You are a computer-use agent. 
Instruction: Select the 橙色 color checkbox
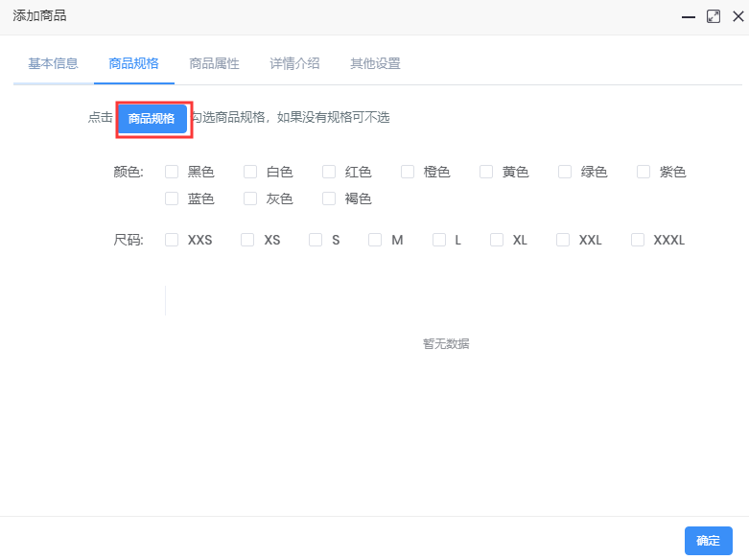click(x=408, y=172)
